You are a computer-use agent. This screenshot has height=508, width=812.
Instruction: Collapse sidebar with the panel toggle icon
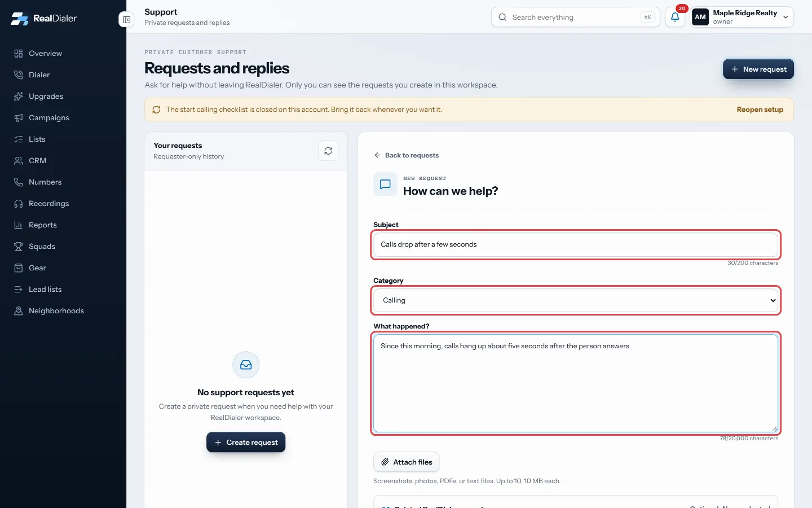click(126, 20)
